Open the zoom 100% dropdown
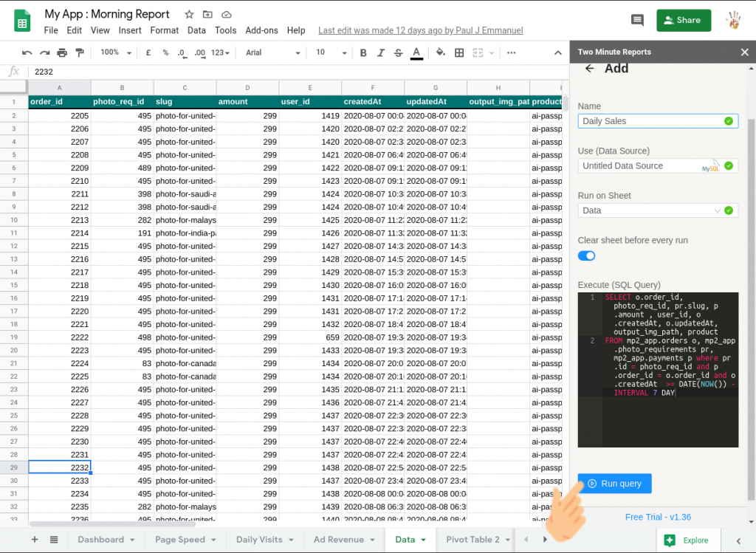Image resolution: width=756 pixels, height=553 pixels. [x=116, y=52]
